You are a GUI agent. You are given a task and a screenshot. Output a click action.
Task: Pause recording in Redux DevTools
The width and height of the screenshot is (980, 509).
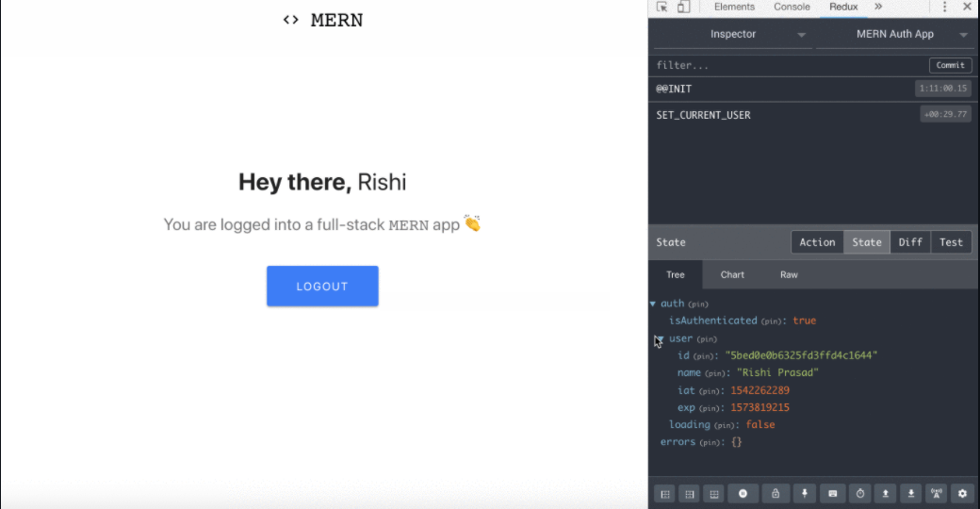743,493
